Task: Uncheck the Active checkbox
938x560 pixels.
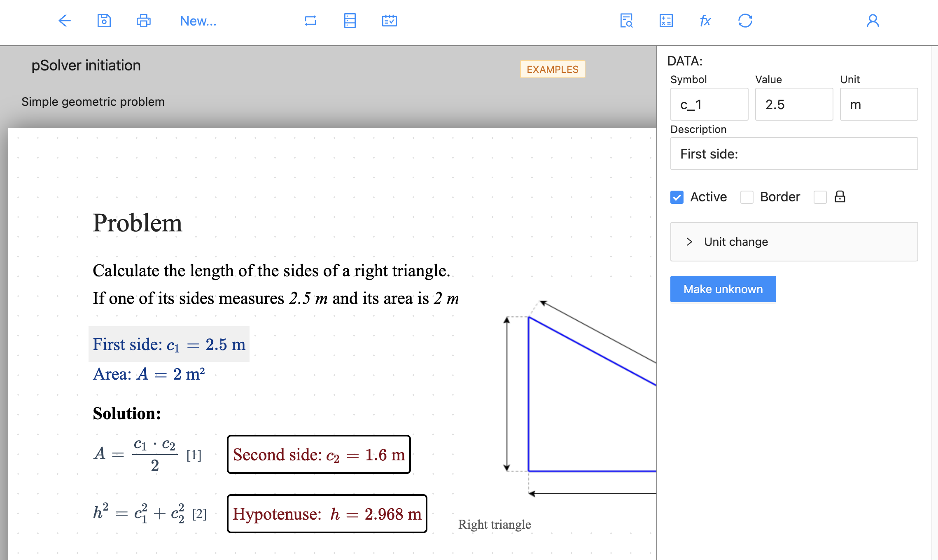Action: click(x=677, y=197)
